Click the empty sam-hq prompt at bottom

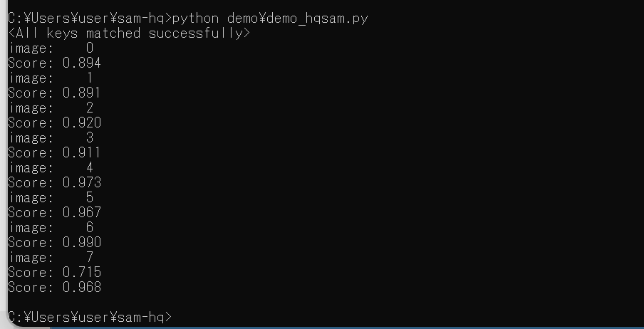point(90,317)
